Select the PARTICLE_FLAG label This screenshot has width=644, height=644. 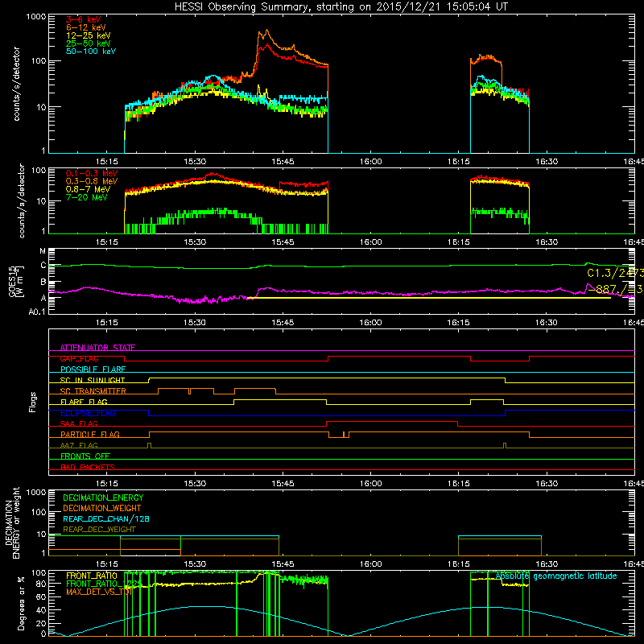90,434
